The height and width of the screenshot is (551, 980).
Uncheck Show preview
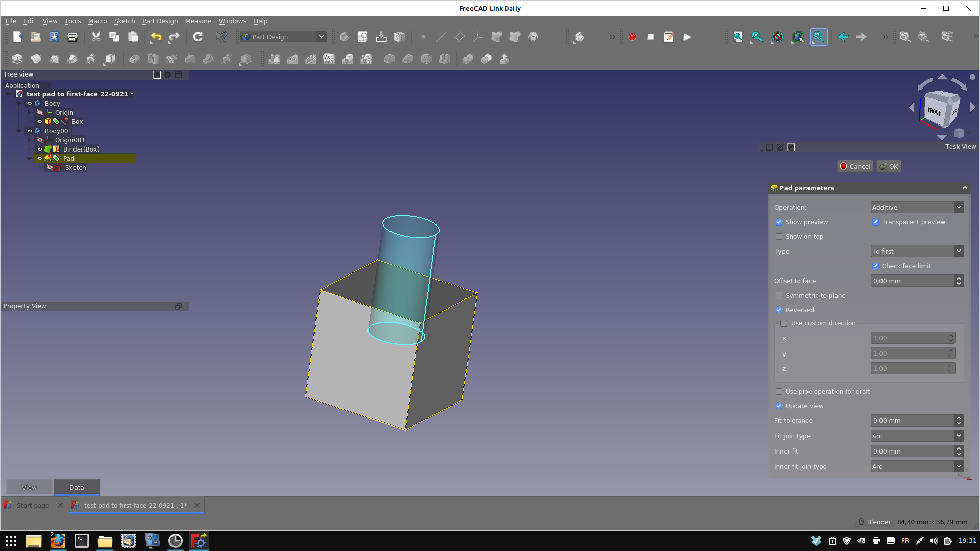point(779,222)
